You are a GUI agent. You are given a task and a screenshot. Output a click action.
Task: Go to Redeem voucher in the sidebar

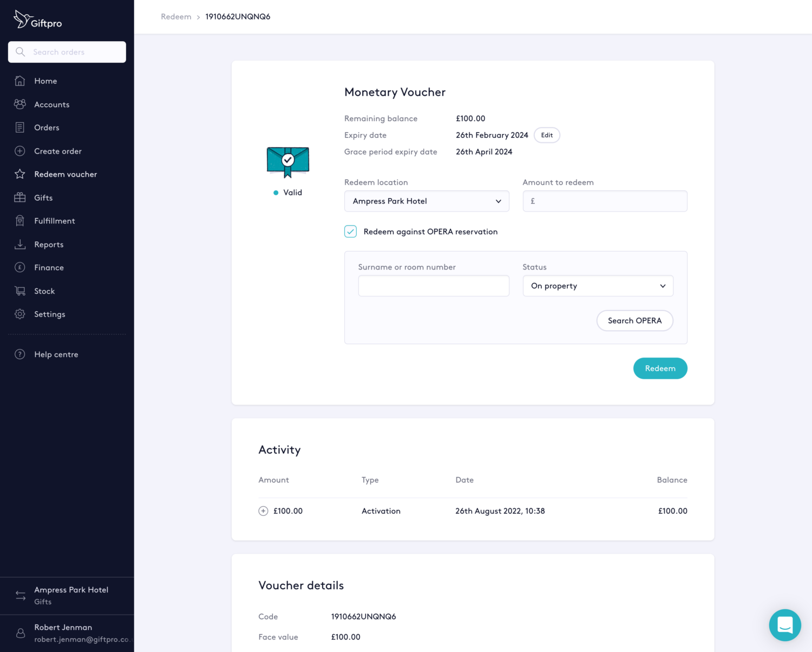click(66, 174)
